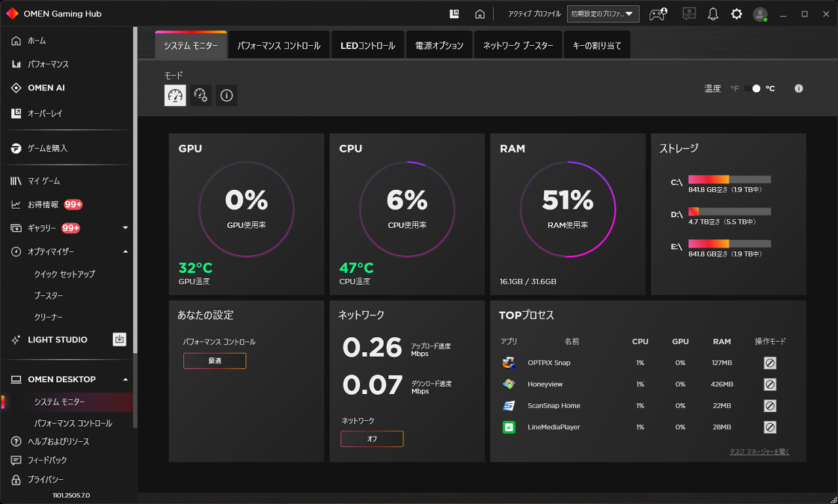Open settings via the gear icon
This screenshot has height=504, width=838.
(737, 14)
